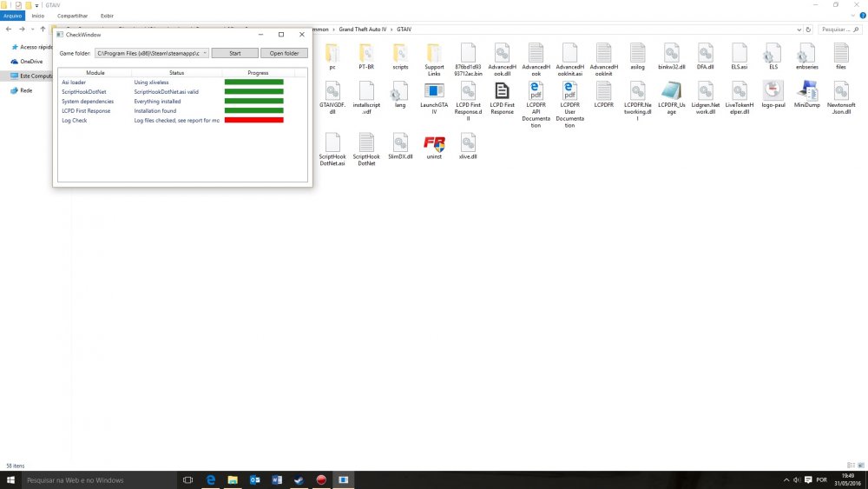Screen dimensions: 868x489
Task: Click the Open folder button
Action: point(284,53)
